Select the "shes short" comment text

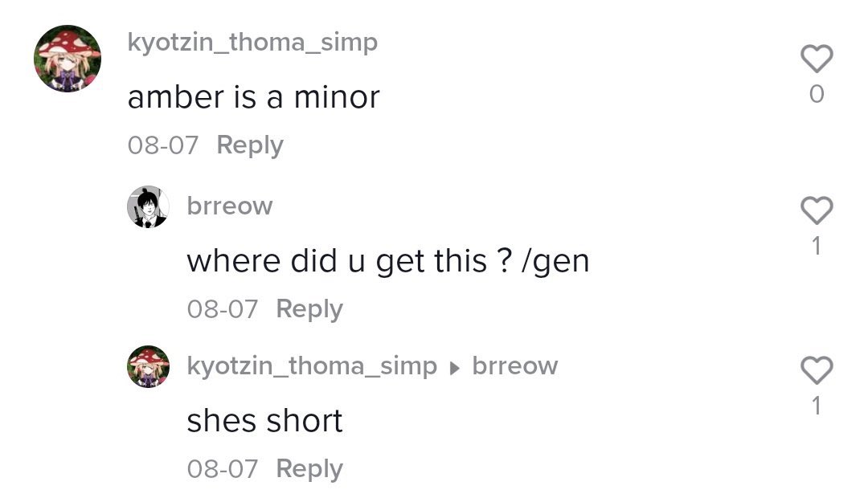(x=264, y=421)
